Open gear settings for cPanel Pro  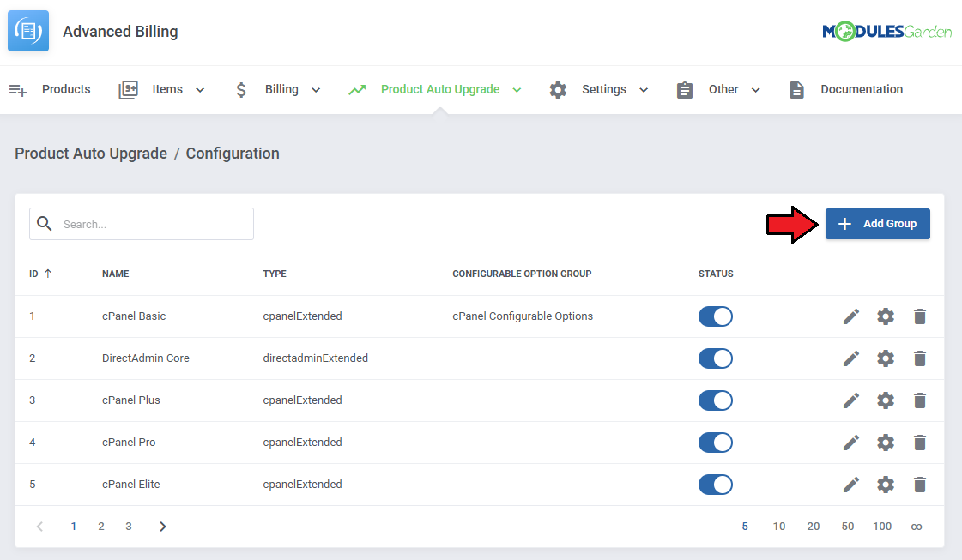click(x=886, y=443)
